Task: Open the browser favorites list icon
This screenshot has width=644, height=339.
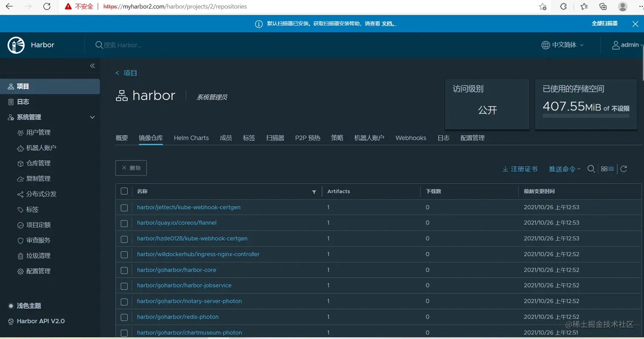Action: 584,6
